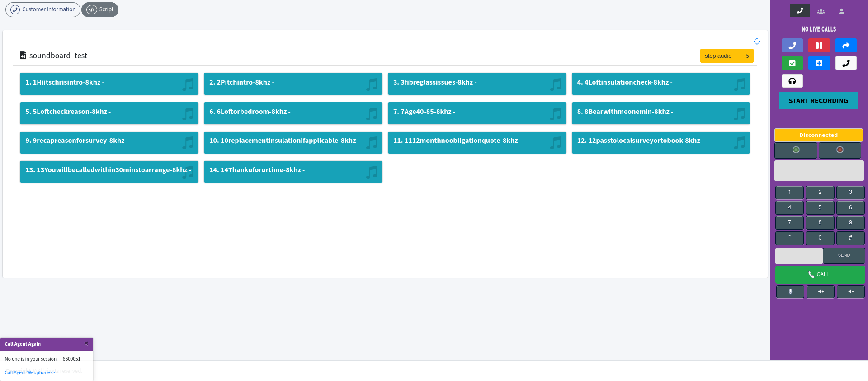Click the phone number display field
This screenshot has width=868, height=381.
click(x=819, y=171)
